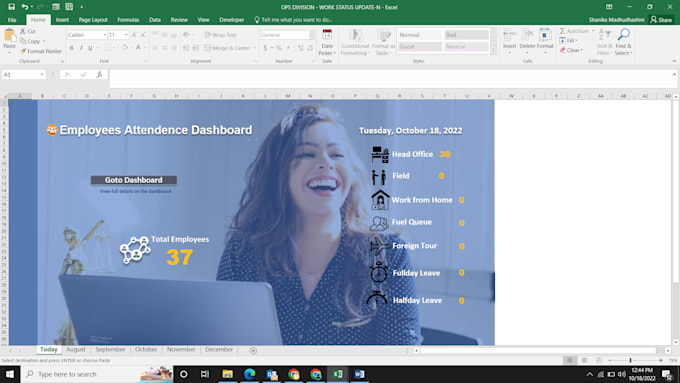Click the zoom slider handle in status bar
The image size is (680, 383).
click(631, 360)
